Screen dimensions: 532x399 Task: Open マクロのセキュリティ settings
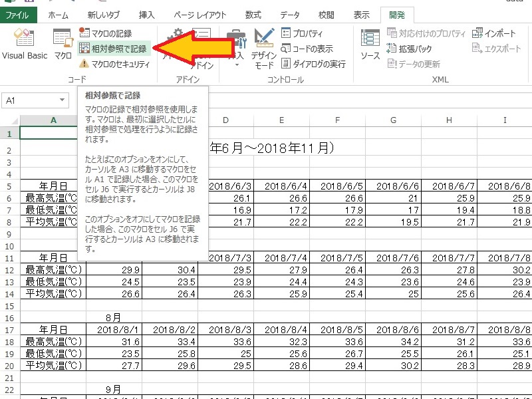112,64
